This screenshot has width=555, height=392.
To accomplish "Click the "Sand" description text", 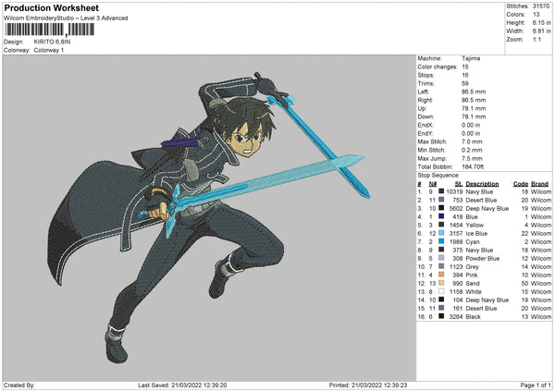I will click(473, 283).
